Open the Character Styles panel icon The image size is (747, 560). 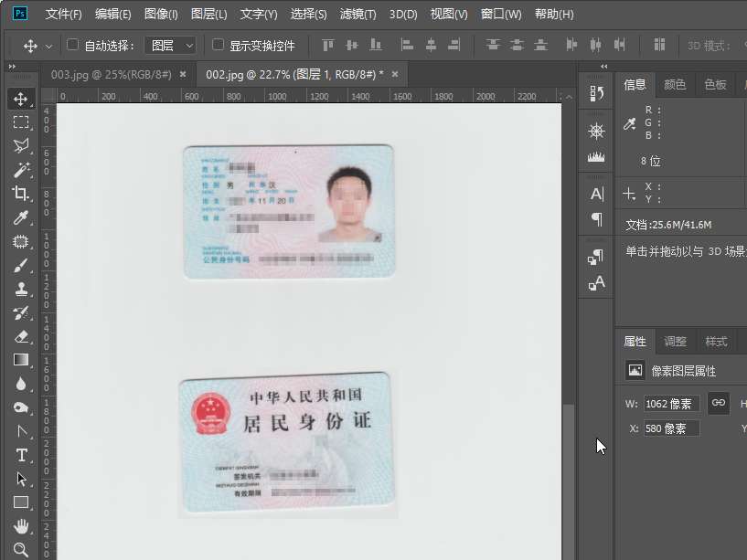pyautogui.click(x=596, y=283)
